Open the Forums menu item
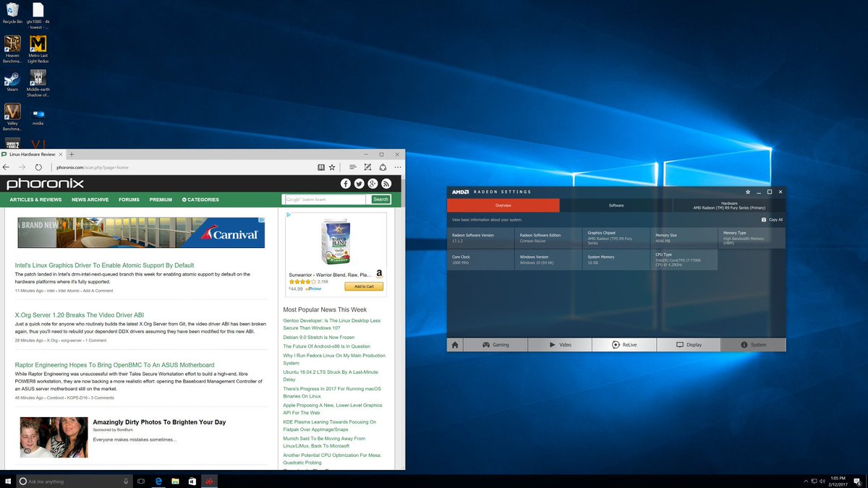The image size is (868, 488). point(129,200)
